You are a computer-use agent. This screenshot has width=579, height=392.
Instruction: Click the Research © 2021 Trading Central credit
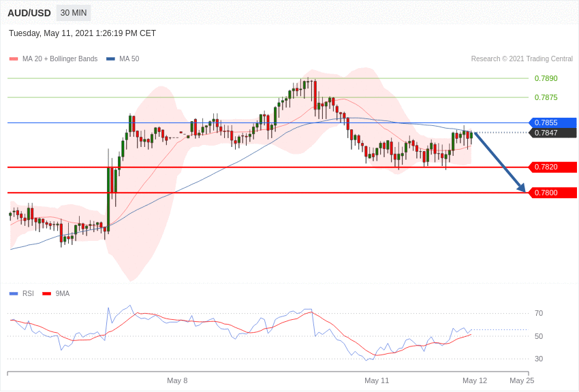click(522, 59)
